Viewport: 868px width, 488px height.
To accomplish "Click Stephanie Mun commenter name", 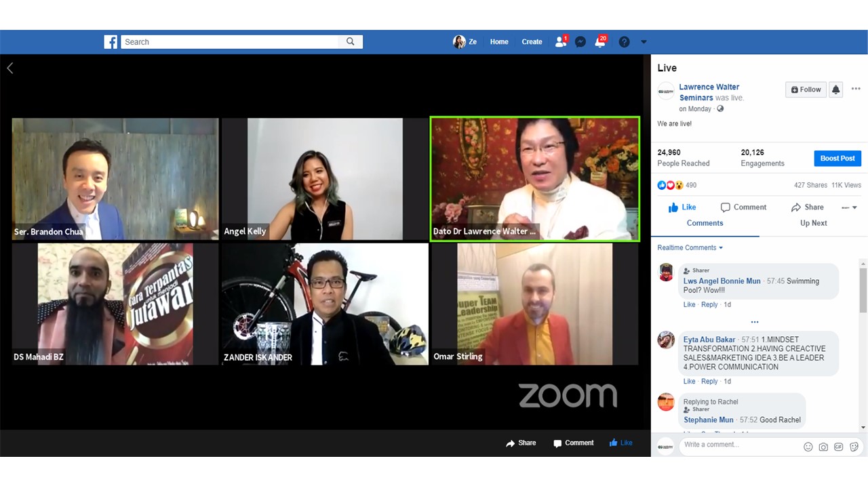I will pyautogui.click(x=709, y=420).
